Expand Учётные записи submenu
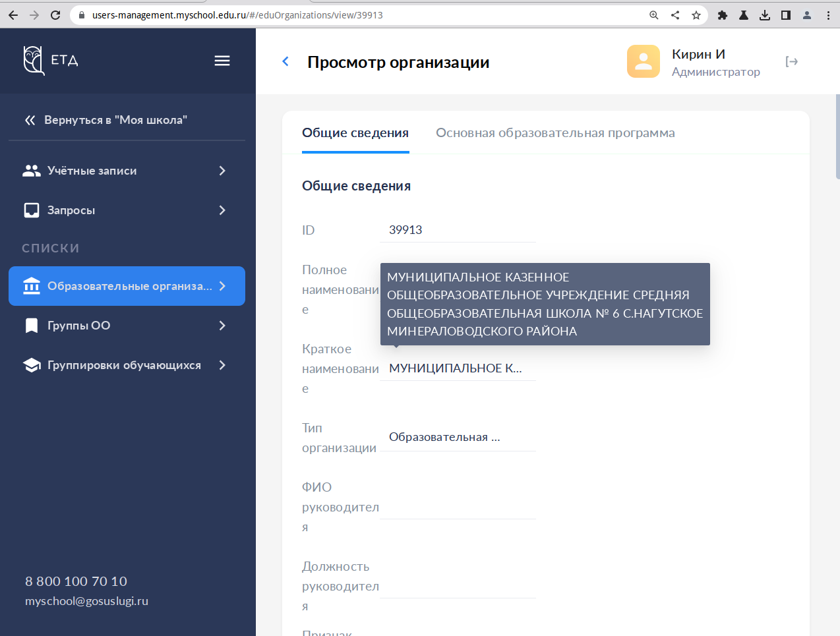840x636 pixels. pyautogui.click(x=222, y=171)
